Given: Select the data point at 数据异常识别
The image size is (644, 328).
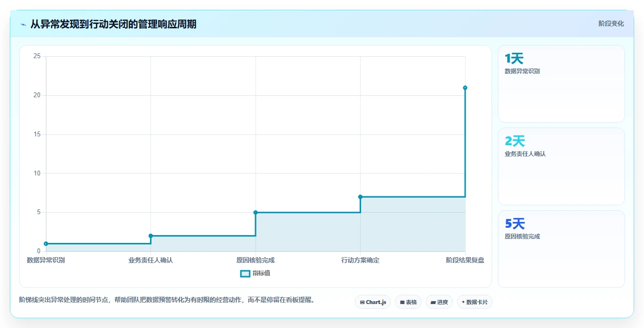Looking at the screenshot, I should click(46, 243).
